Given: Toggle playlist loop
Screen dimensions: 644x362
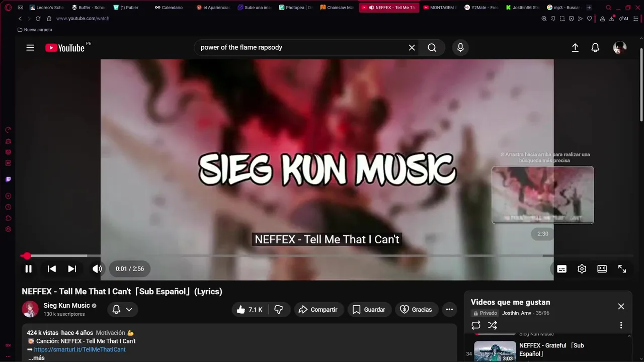Looking at the screenshot, I should tap(476, 325).
